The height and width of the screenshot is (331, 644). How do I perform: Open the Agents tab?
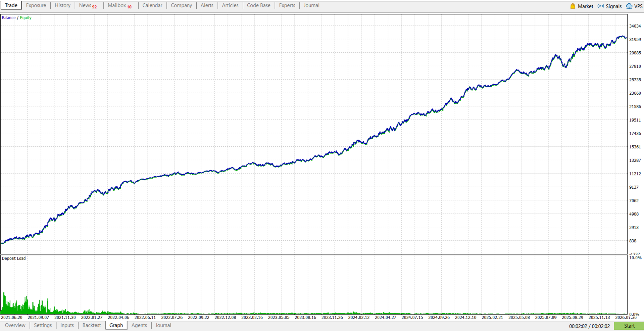(x=139, y=325)
